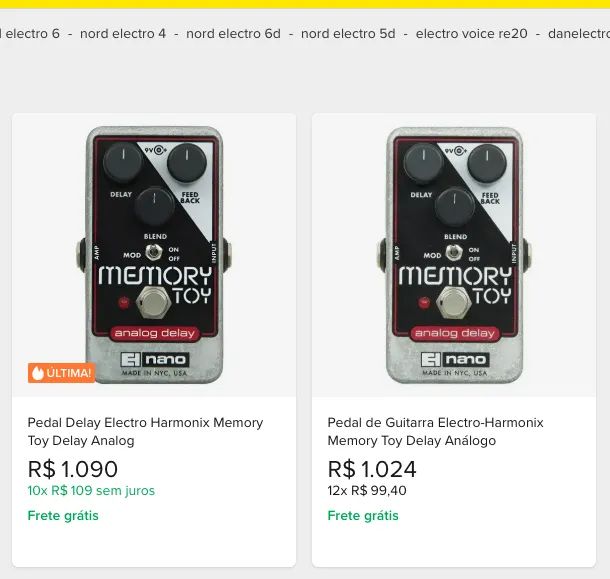Screen dimensions: 610x579
Task: Click the R$ 1.090 price
Action: tap(73, 469)
